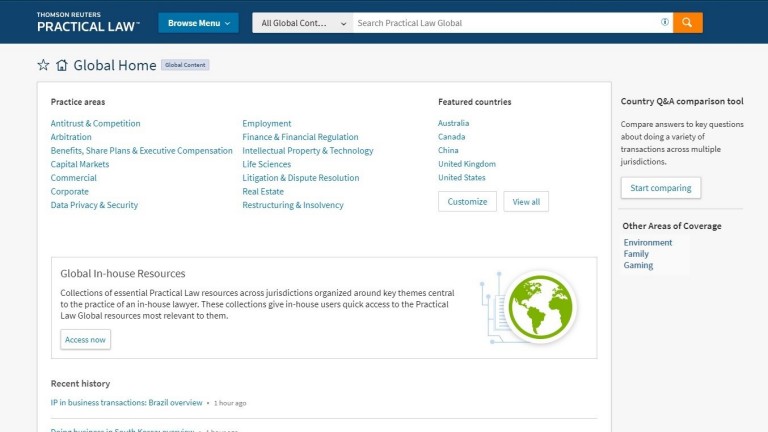This screenshot has width=768, height=432.
Task: Select United Kingdom featured country
Action: coord(467,164)
